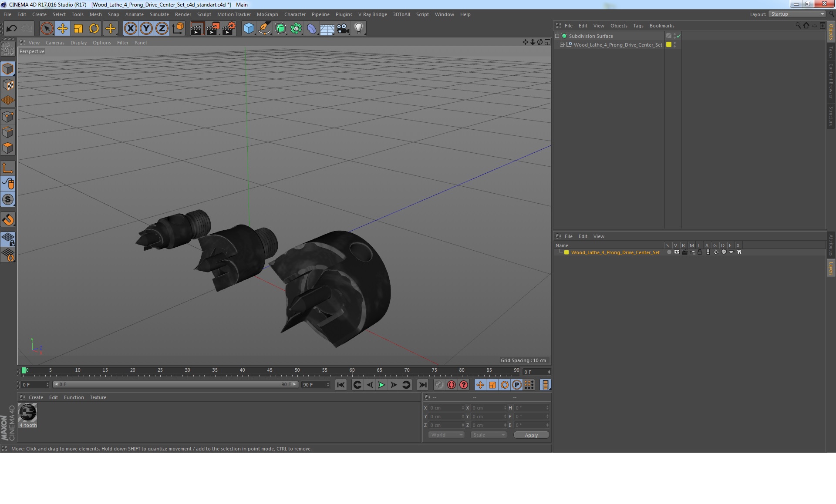
Task: Open the Mesh menu
Action: 95,14
